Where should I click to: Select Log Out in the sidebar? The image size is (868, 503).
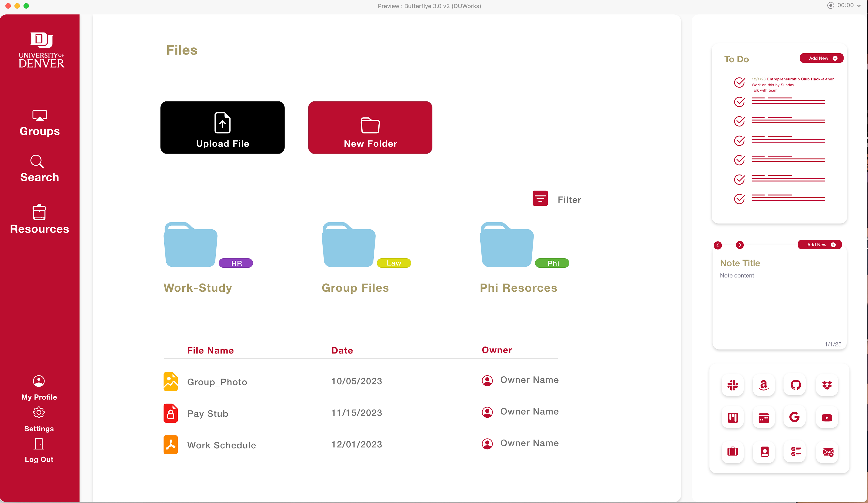tap(39, 451)
